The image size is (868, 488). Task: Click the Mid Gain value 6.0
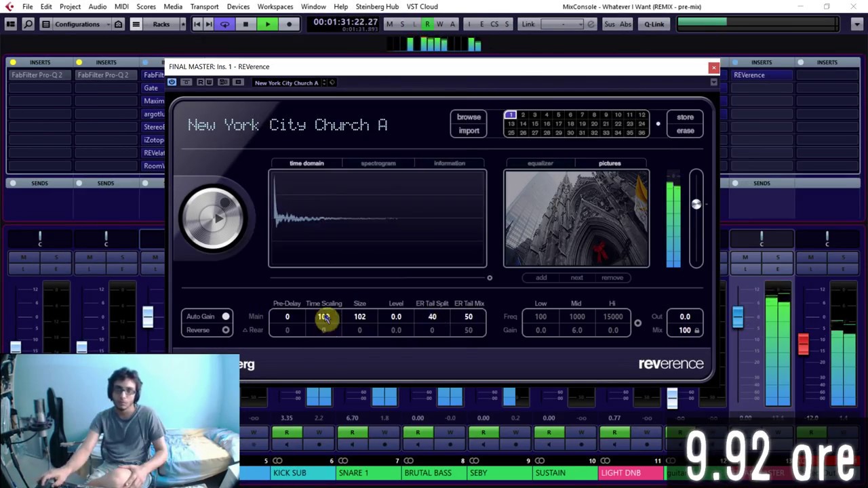tap(576, 330)
